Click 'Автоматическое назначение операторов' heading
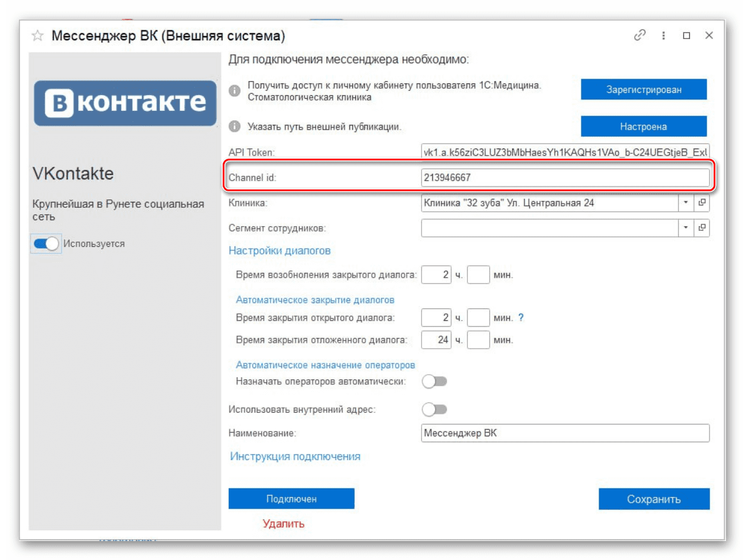745x560 pixels. tap(325, 365)
